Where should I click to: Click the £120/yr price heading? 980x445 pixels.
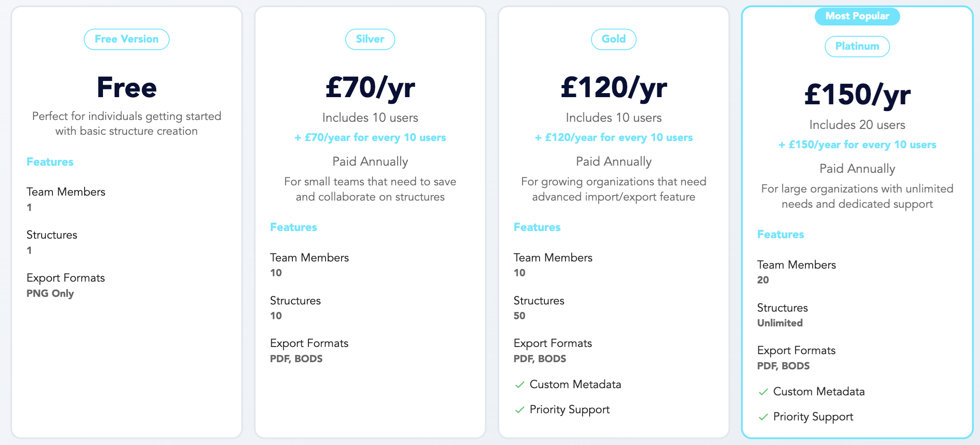[x=613, y=87]
